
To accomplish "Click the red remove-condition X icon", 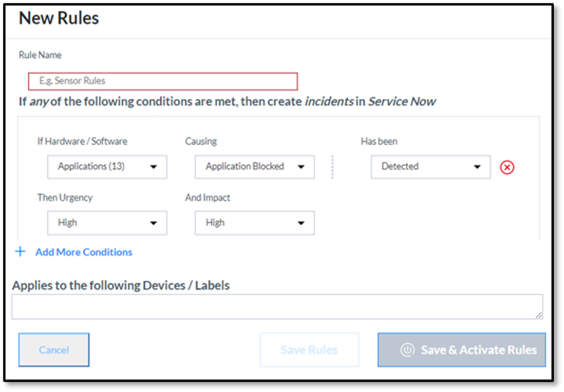I will [x=507, y=167].
